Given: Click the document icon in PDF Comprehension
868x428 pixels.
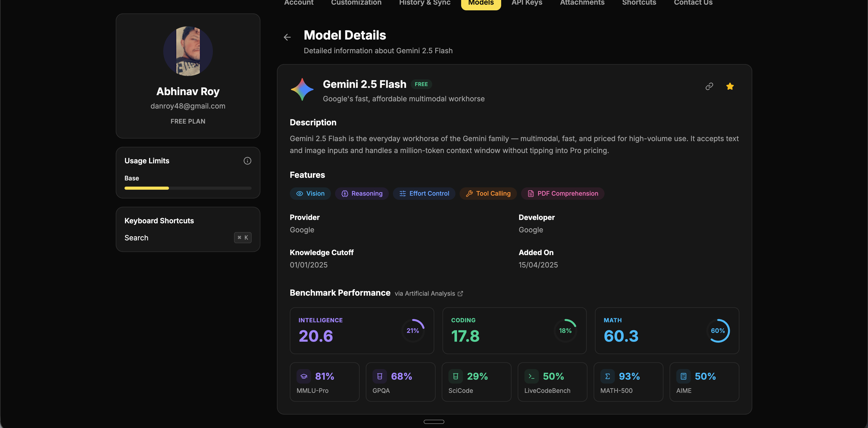Looking at the screenshot, I should [531, 193].
